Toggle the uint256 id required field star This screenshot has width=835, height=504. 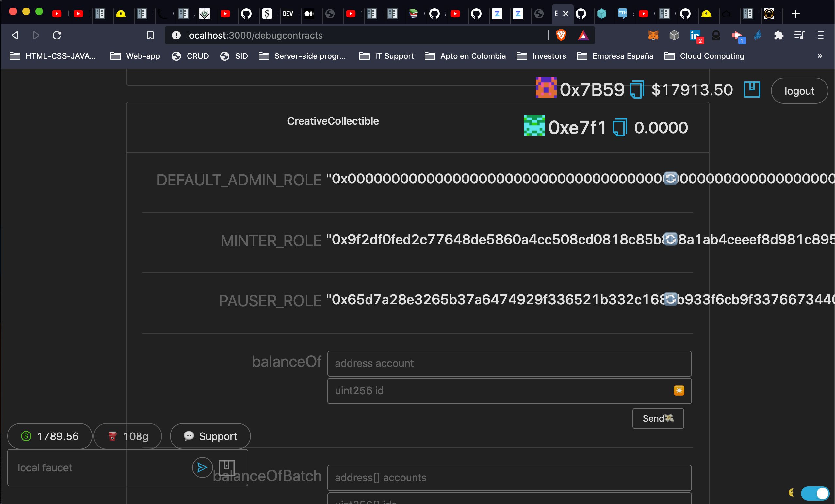point(679,390)
